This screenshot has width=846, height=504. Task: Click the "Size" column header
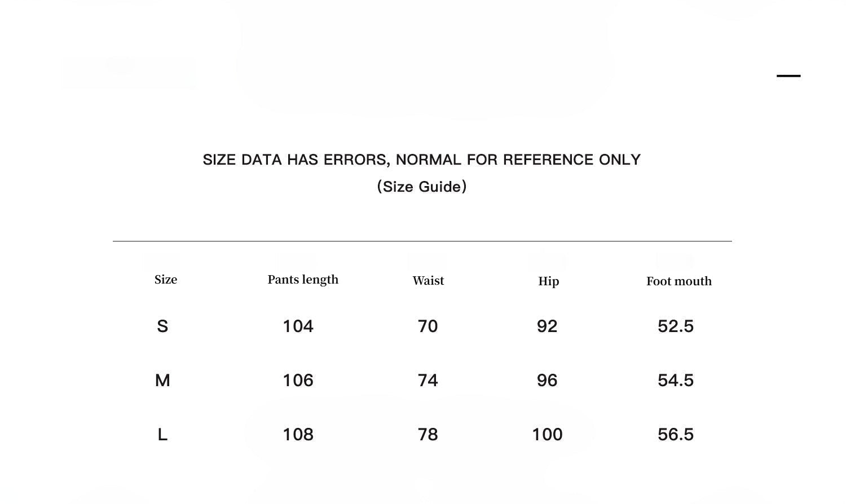pyautogui.click(x=166, y=280)
